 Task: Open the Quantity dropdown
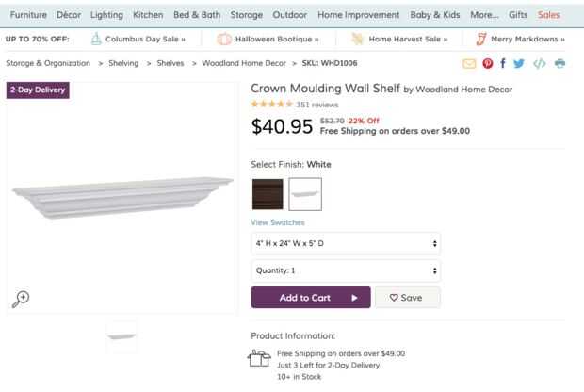click(346, 270)
